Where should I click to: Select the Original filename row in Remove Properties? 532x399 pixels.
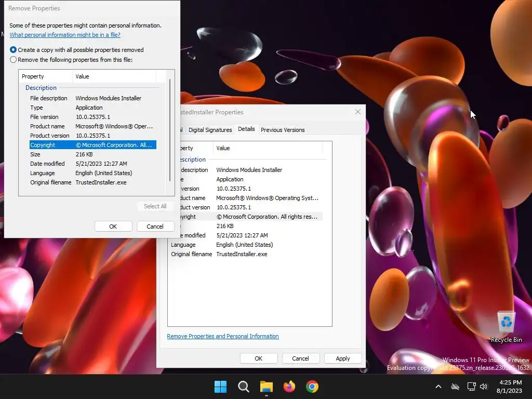pos(92,182)
